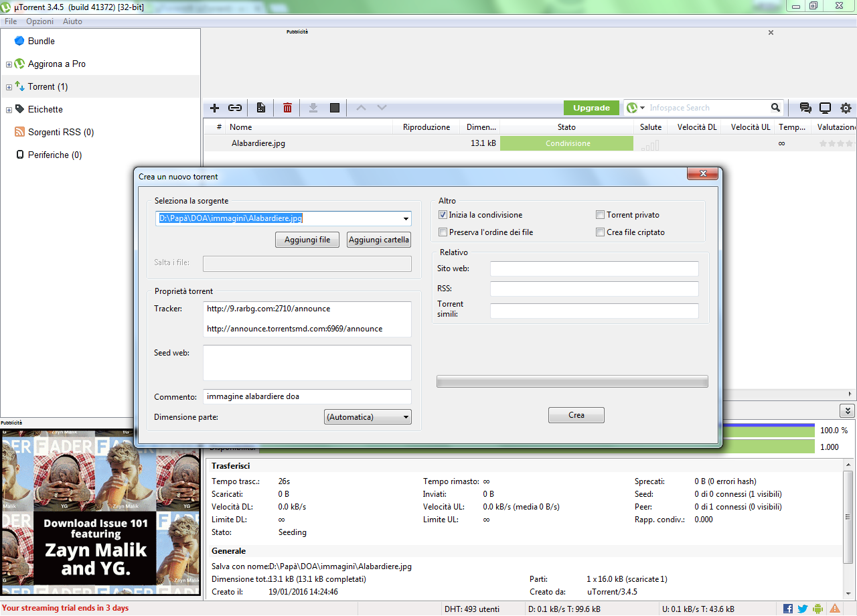Viewport: 857px width, 616px height.
Task: Click the Twitter icon in status bar
Action: click(x=802, y=609)
